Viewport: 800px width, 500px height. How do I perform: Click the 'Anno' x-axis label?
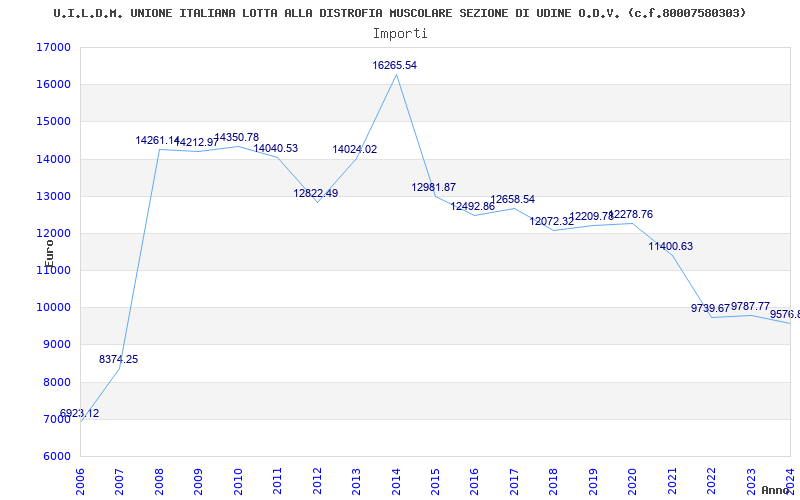tap(774, 490)
